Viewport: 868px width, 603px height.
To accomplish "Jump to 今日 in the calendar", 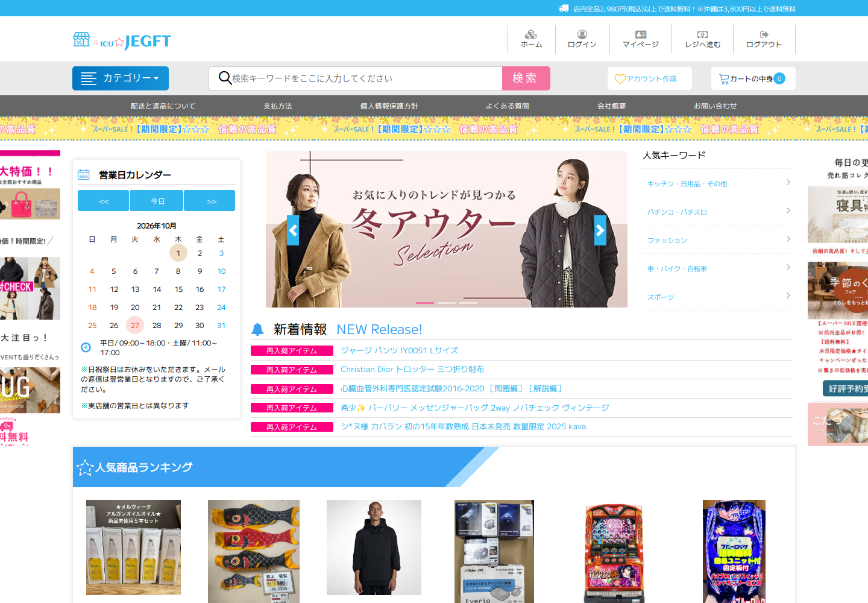I will pos(156,201).
